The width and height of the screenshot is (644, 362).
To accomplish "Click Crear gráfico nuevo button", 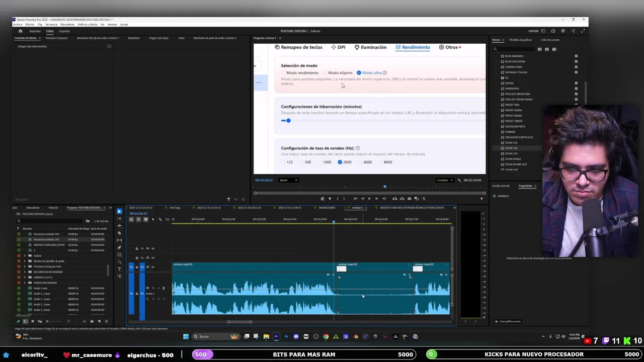I will 508,321.
